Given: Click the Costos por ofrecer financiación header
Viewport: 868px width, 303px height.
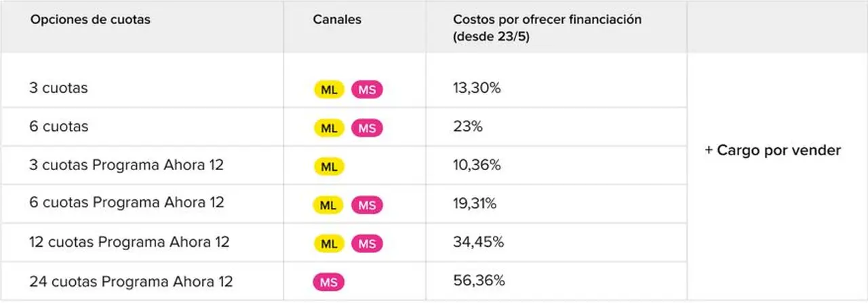Looking at the screenshot, I should tap(547, 28).
